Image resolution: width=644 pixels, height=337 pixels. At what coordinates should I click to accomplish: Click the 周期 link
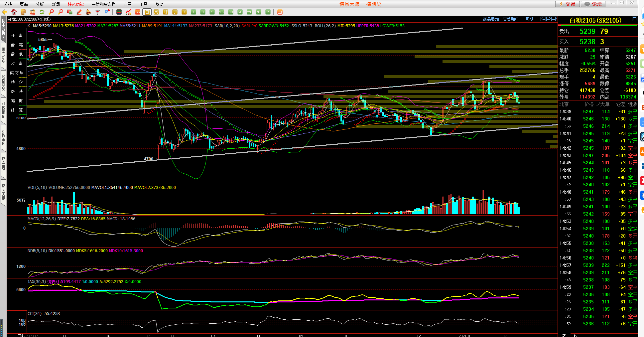point(530,19)
